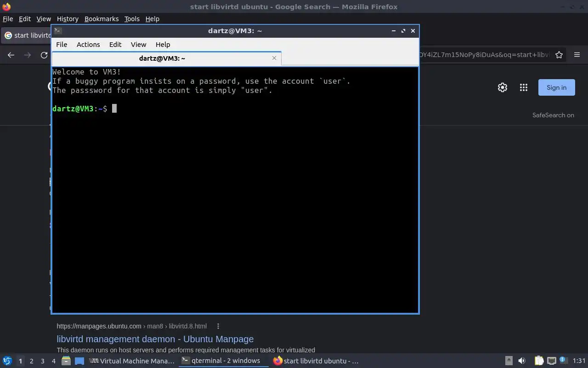Click the Google Sign in button
588x368 pixels.
pyautogui.click(x=556, y=87)
